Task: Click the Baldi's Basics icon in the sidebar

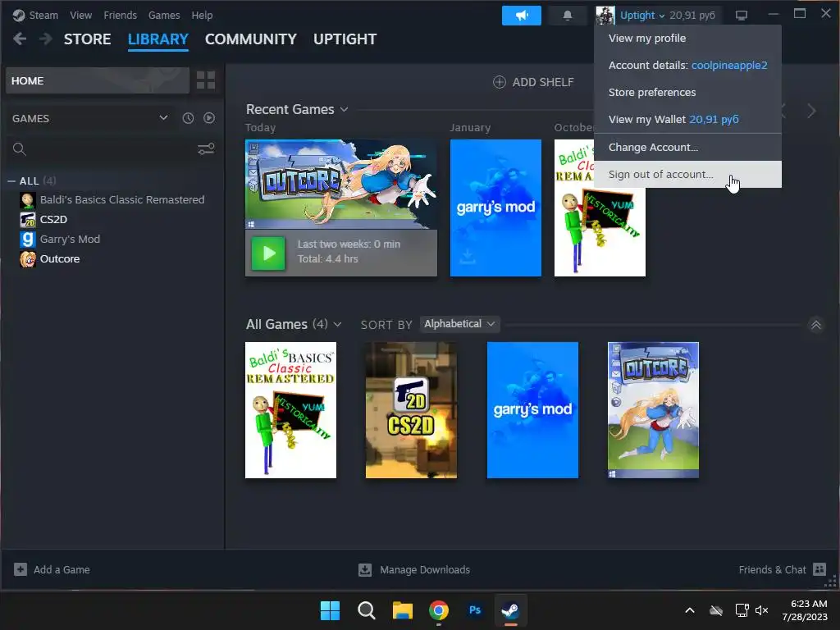Action: tap(27, 200)
